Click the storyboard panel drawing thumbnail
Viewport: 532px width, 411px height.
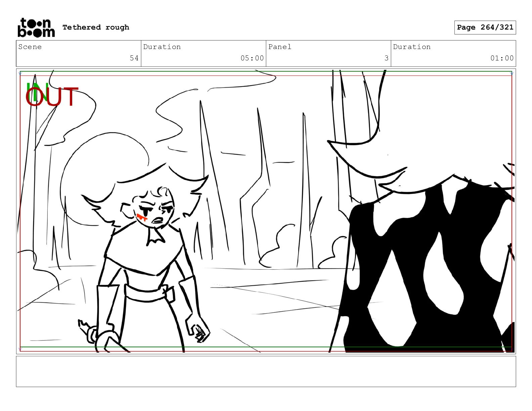pyautogui.click(x=266, y=212)
